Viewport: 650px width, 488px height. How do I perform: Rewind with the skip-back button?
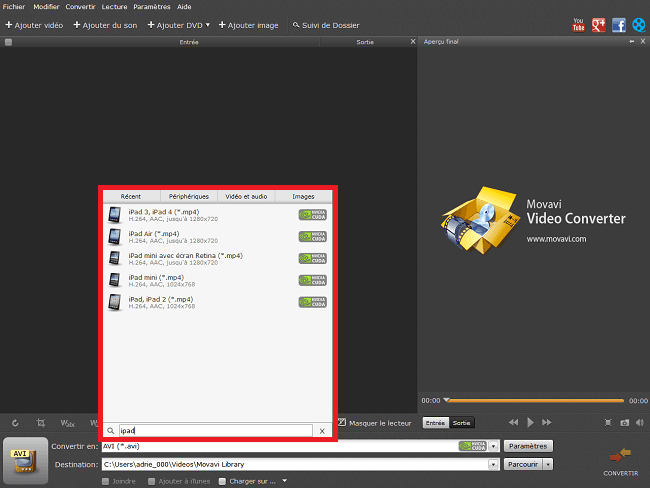[513, 422]
